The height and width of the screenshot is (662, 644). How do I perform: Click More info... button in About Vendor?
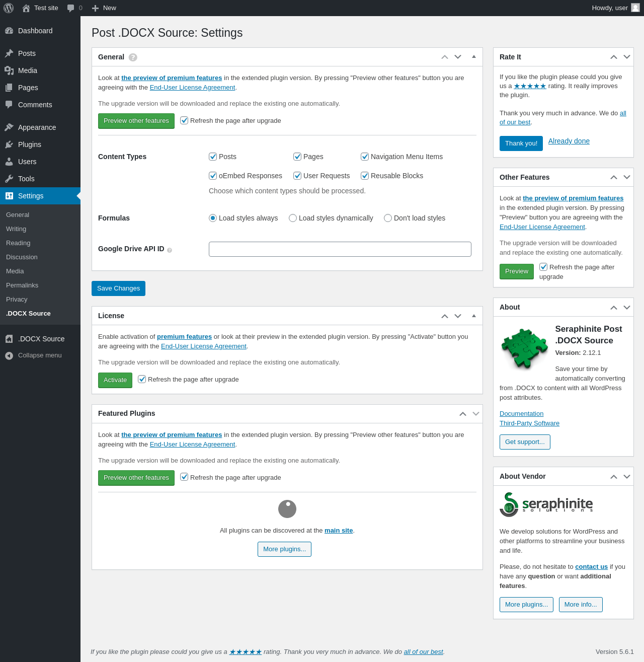pyautogui.click(x=581, y=605)
